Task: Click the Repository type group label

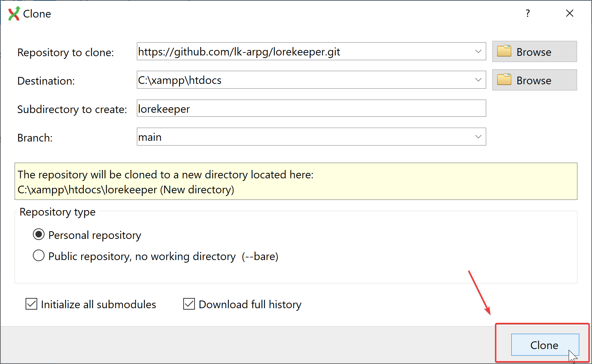Action: click(57, 212)
